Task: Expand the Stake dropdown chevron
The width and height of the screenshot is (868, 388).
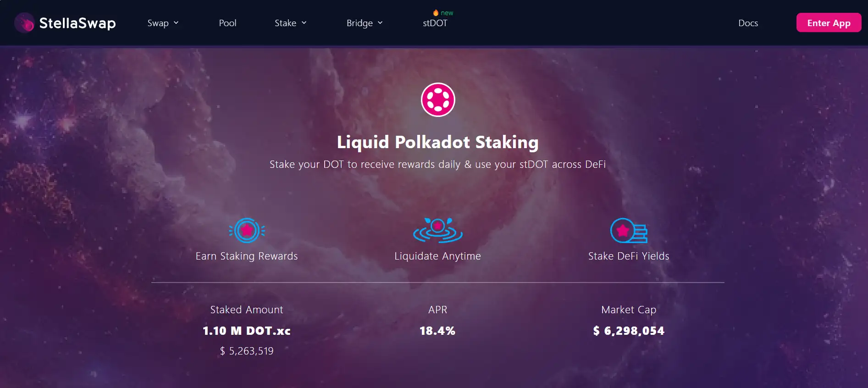Action: coord(304,23)
